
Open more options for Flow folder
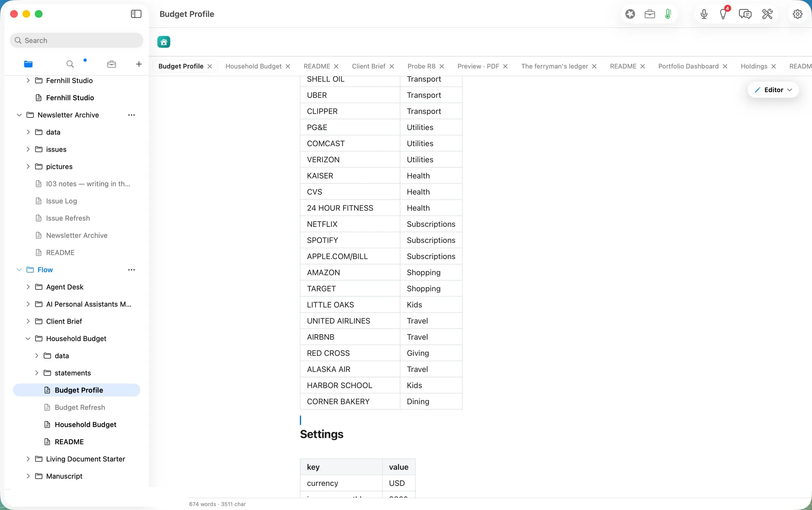point(132,270)
